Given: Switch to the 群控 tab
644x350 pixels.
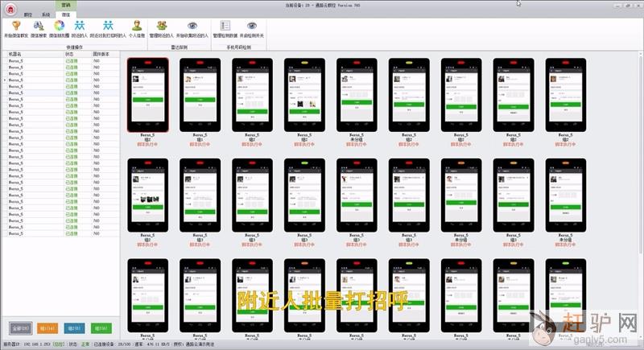Looking at the screenshot, I should click(28, 14).
